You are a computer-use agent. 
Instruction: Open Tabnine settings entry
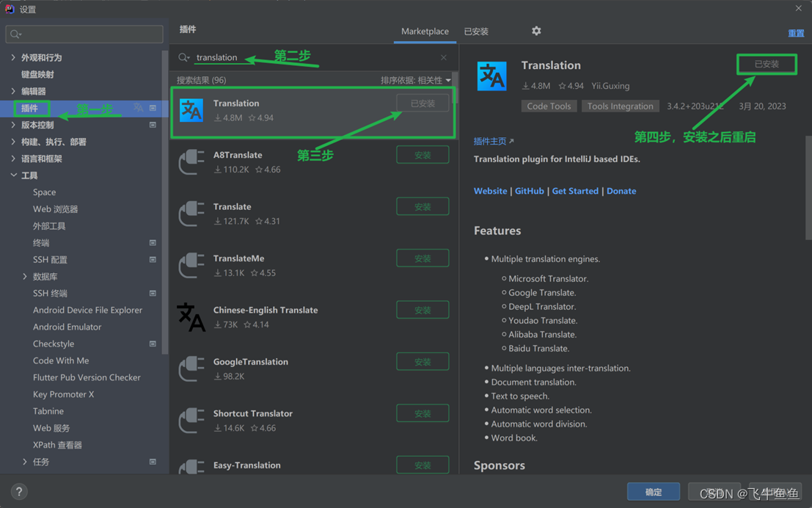[x=48, y=411]
